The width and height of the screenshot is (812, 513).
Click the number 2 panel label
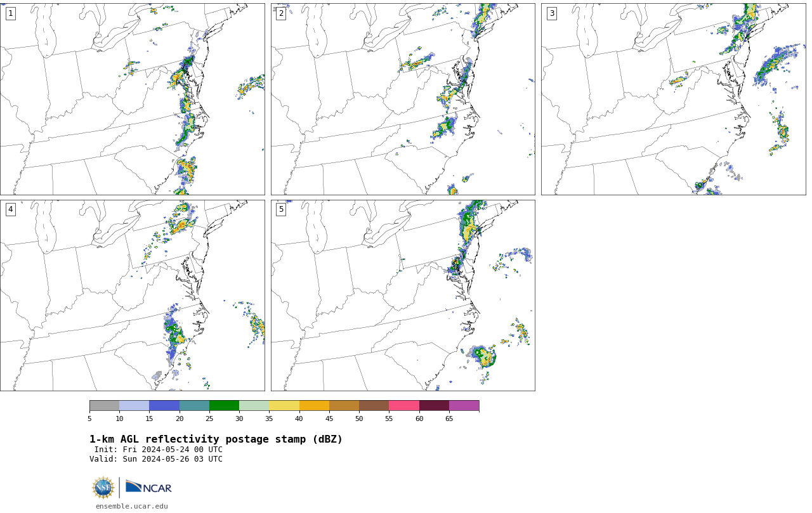(280, 13)
